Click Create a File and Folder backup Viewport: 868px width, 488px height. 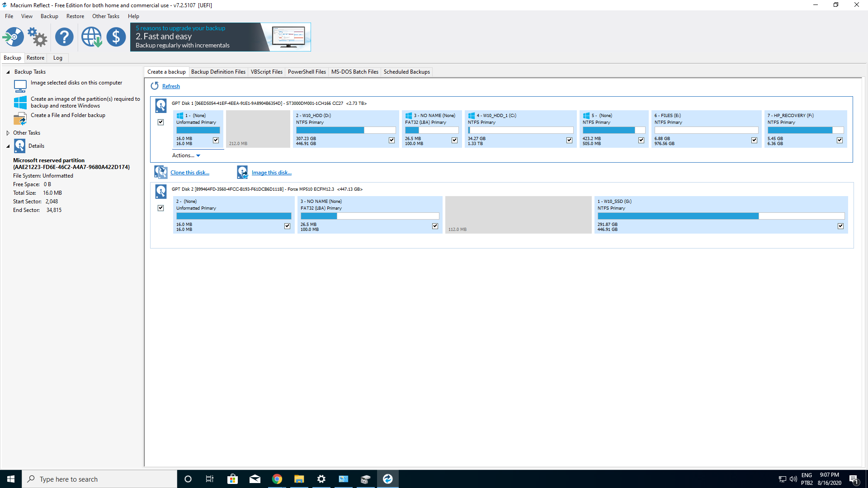tap(68, 115)
